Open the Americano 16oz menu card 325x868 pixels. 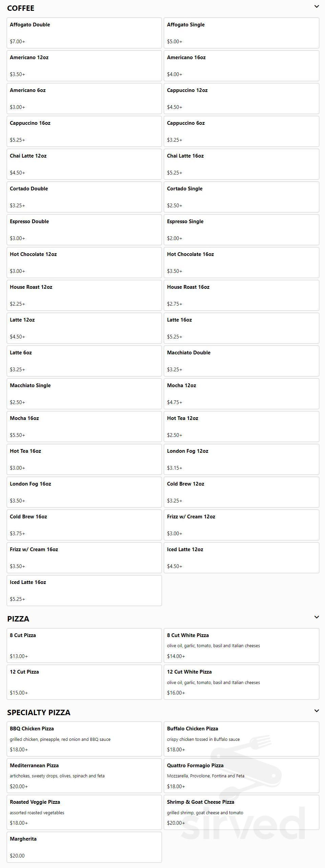[x=241, y=66]
